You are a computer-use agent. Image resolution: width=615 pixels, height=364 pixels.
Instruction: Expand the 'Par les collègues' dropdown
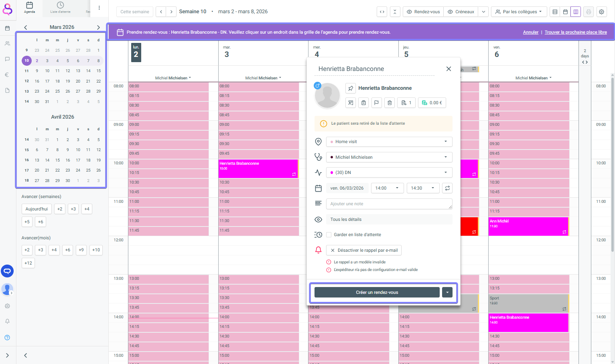(x=519, y=12)
